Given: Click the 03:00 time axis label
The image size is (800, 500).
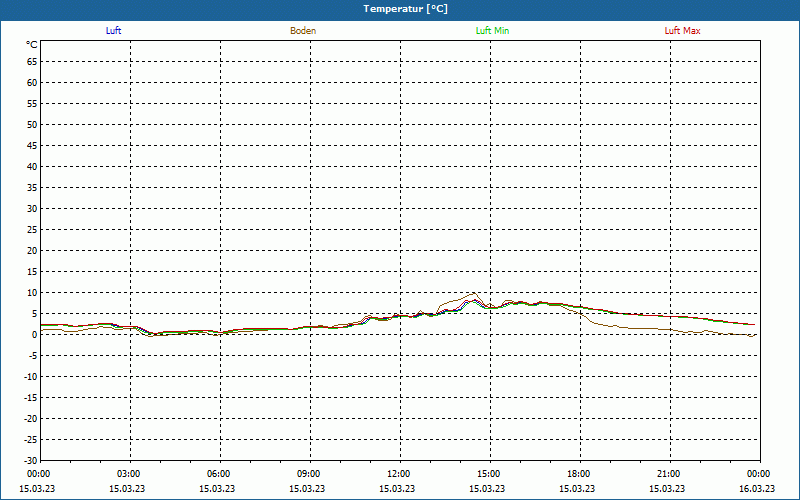Looking at the screenshot, I should (x=129, y=474).
